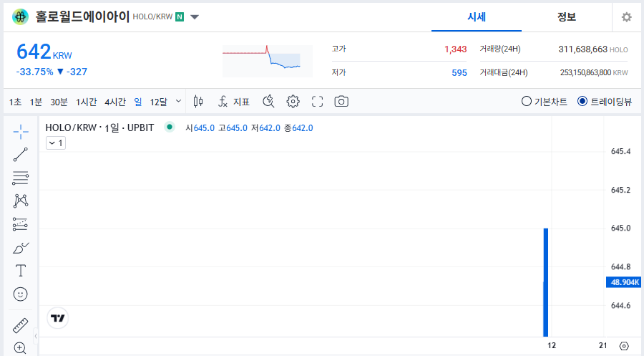Image resolution: width=644 pixels, height=356 pixels.
Task: Select the 1시간 timeframe
Action: point(87,102)
